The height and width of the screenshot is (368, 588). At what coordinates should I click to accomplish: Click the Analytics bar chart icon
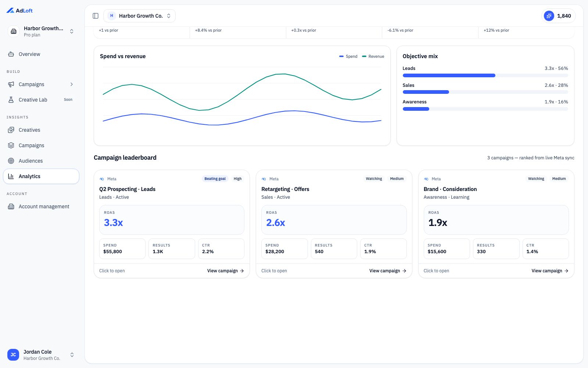(x=11, y=176)
